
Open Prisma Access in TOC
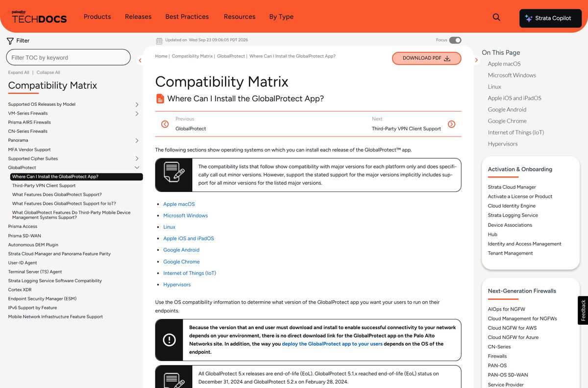click(x=23, y=226)
